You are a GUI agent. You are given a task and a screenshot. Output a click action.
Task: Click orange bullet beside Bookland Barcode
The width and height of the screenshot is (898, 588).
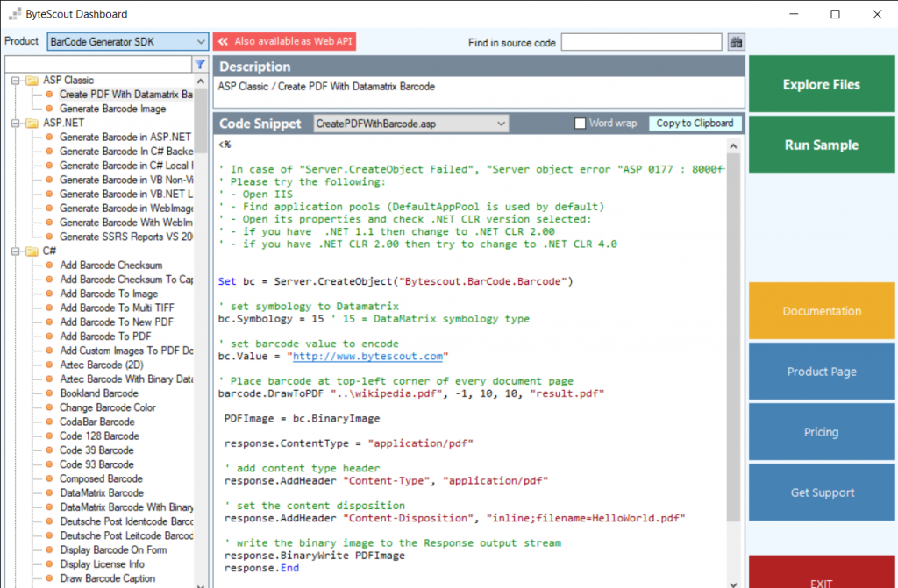[49, 393]
